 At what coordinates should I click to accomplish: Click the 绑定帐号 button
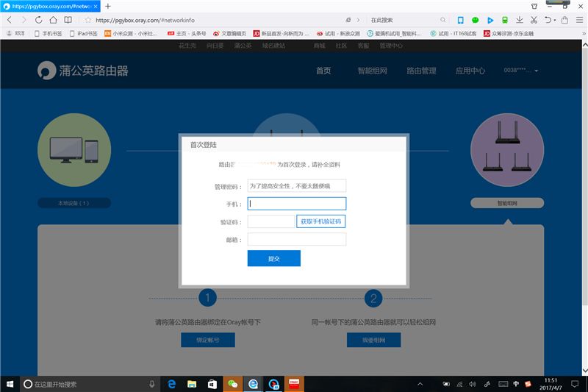click(208, 340)
